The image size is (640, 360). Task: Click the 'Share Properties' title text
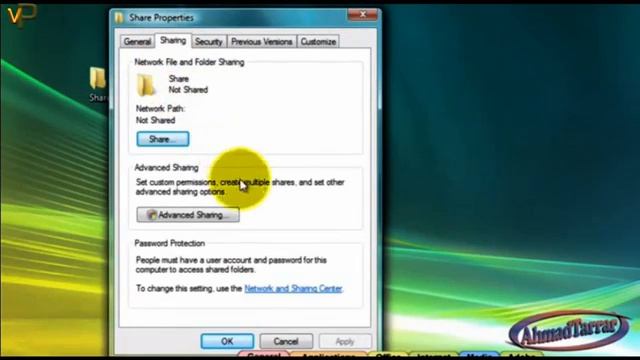[161, 18]
